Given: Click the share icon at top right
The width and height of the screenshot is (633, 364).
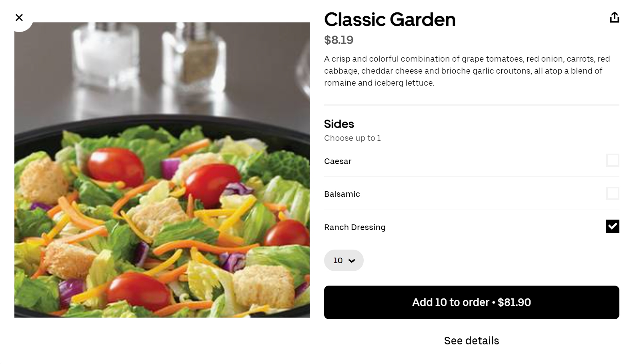Looking at the screenshot, I should 614,18.
